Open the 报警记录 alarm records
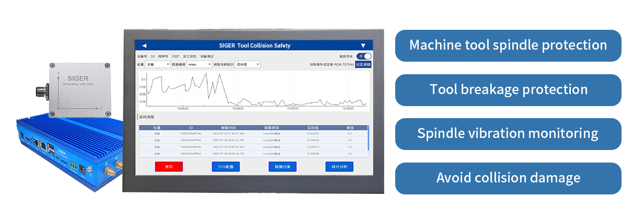Screen dimensions: 644x219 tap(283, 167)
